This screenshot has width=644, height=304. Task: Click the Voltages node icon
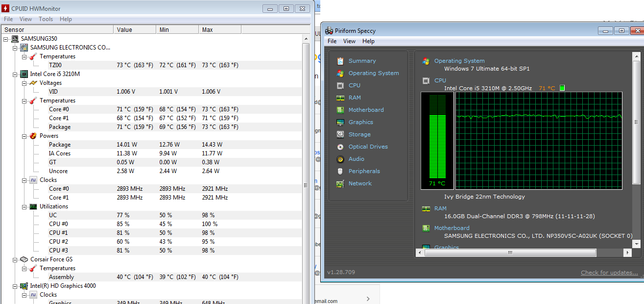click(x=33, y=83)
